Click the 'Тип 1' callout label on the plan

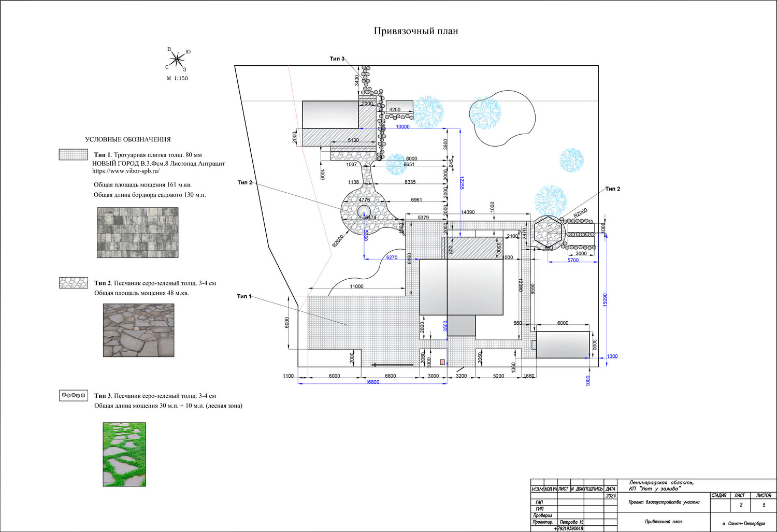244,296
